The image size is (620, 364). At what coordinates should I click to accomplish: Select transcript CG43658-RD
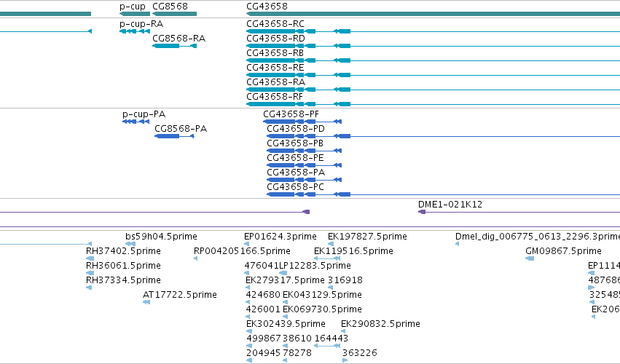pyautogui.click(x=275, y=39)
